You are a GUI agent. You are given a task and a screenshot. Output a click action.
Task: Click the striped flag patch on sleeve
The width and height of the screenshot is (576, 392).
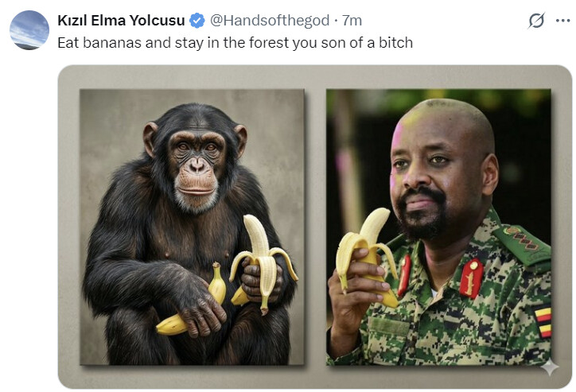(543, 321)
